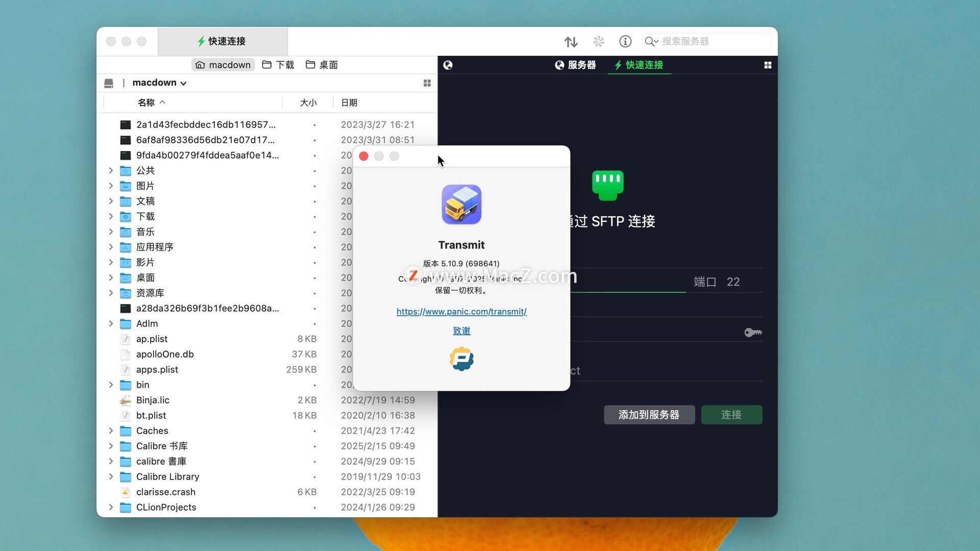Toggle remote pane grid view icon
The height and width of the screenshot is (551, 980).
point(768,65)
